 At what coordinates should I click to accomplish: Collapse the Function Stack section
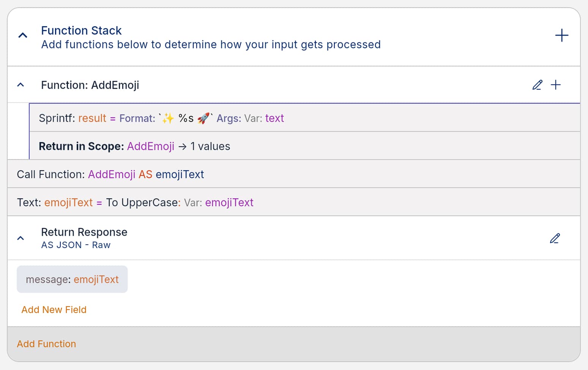point(22,35)
